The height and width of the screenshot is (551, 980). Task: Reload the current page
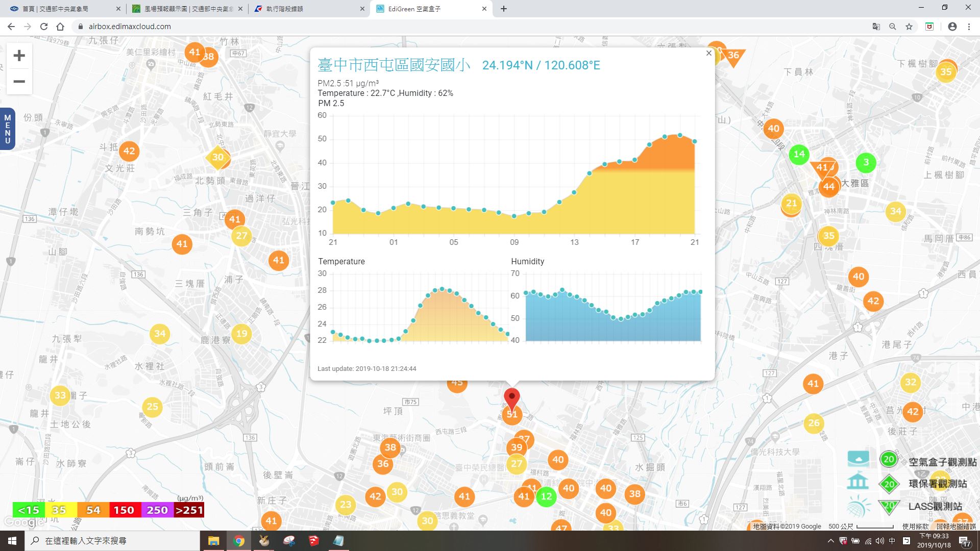pyautogui.click(x=44, y=27)
